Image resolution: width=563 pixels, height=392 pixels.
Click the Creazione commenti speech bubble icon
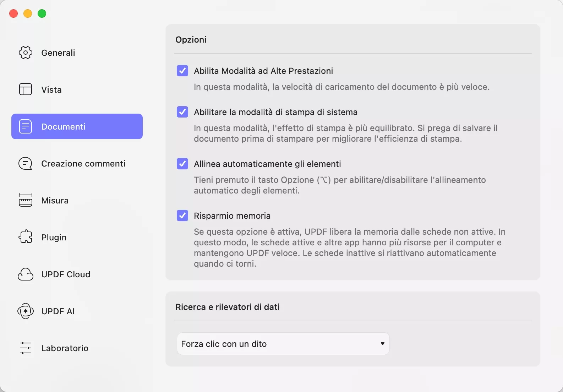[25, 163]
